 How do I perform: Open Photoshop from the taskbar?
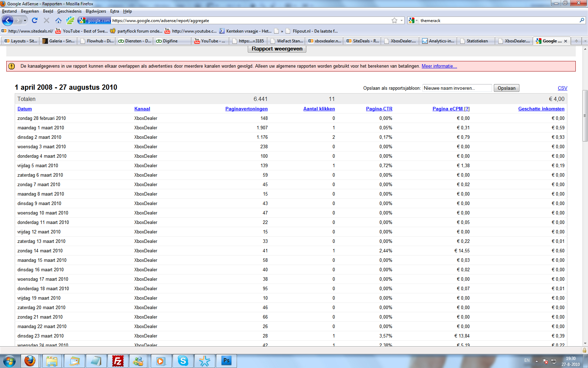226,361
